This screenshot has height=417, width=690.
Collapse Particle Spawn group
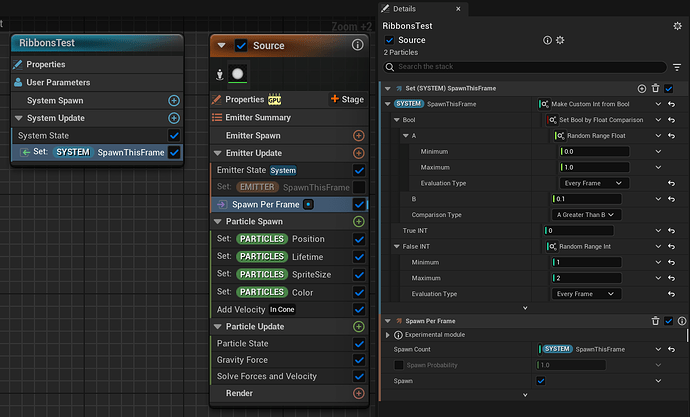(217, 221)
